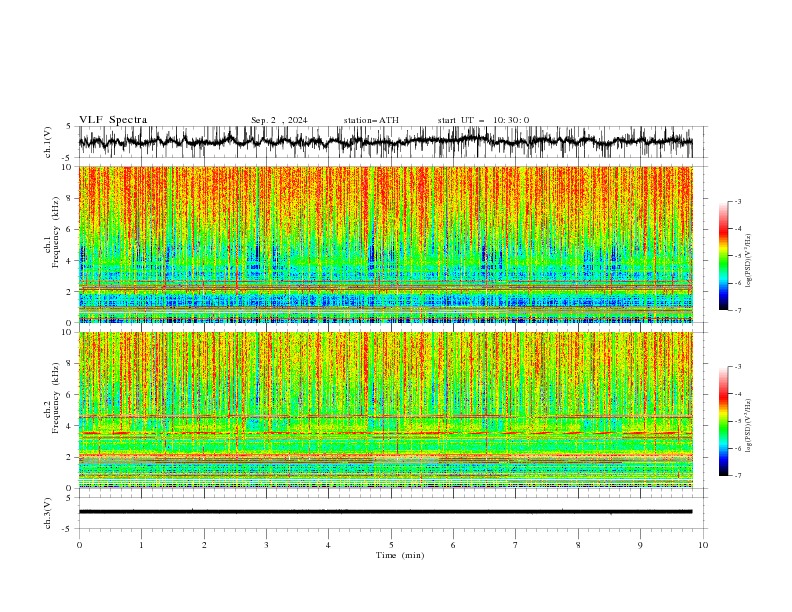The image size is (792, 612).
Task: Click the time axis tick label '3'
Action: pos(266,545)
